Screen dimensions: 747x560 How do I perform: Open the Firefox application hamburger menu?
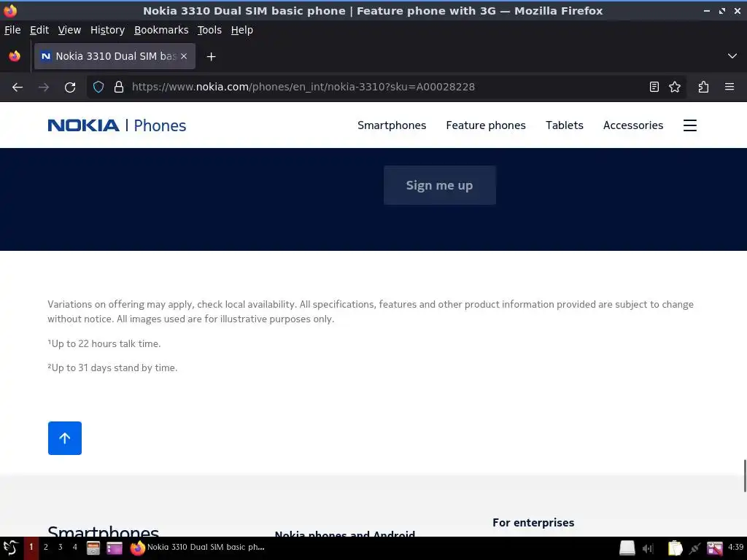point(729,87)
